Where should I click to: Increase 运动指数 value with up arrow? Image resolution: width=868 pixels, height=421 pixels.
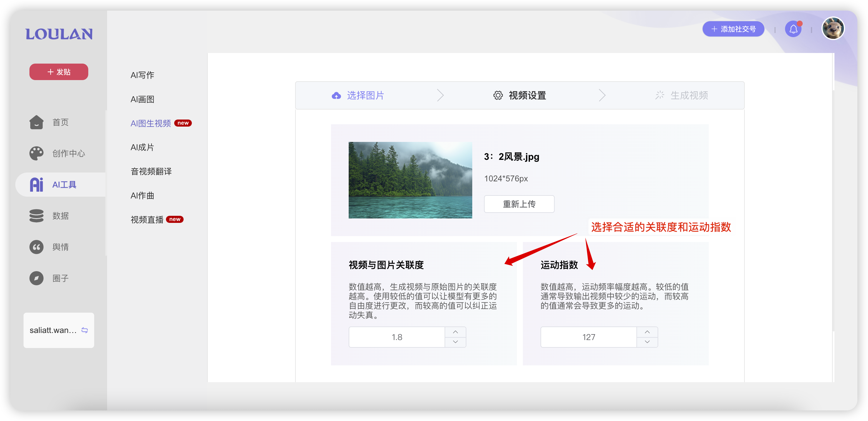[647, 332]
